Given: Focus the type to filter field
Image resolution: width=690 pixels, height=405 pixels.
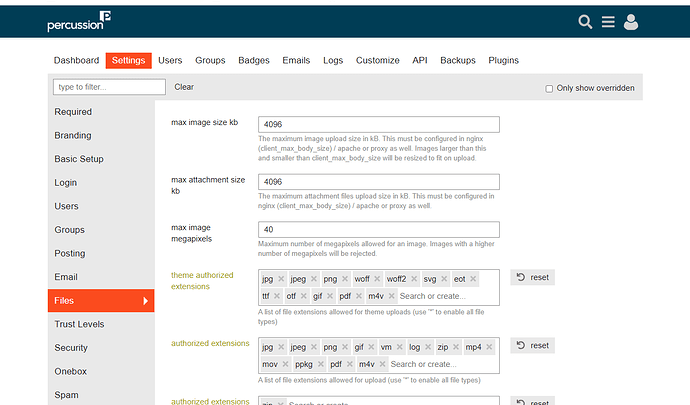Looking at the screenshot, I should [110, 87].
